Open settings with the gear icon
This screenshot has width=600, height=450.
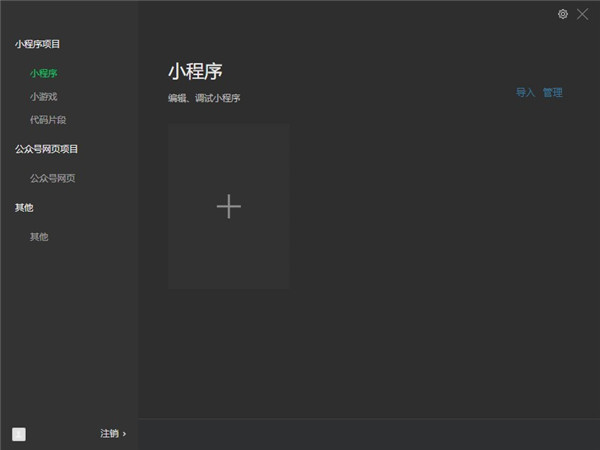pos(562,14)
